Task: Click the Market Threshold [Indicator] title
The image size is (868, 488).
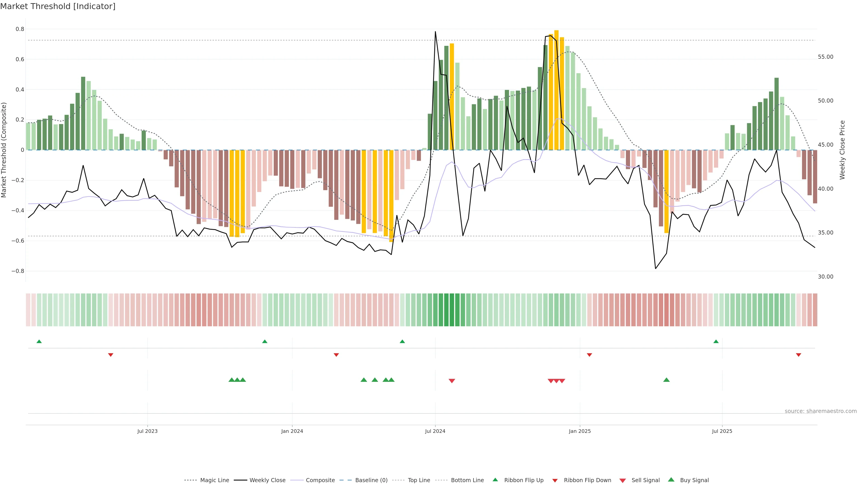Action: (58, 6)
